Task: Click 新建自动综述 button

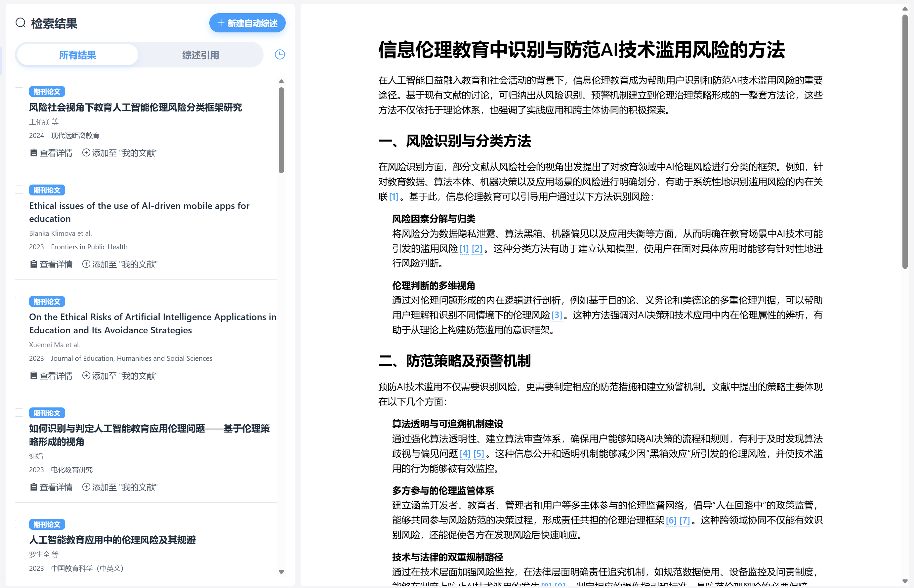Action: pos(247,23)
